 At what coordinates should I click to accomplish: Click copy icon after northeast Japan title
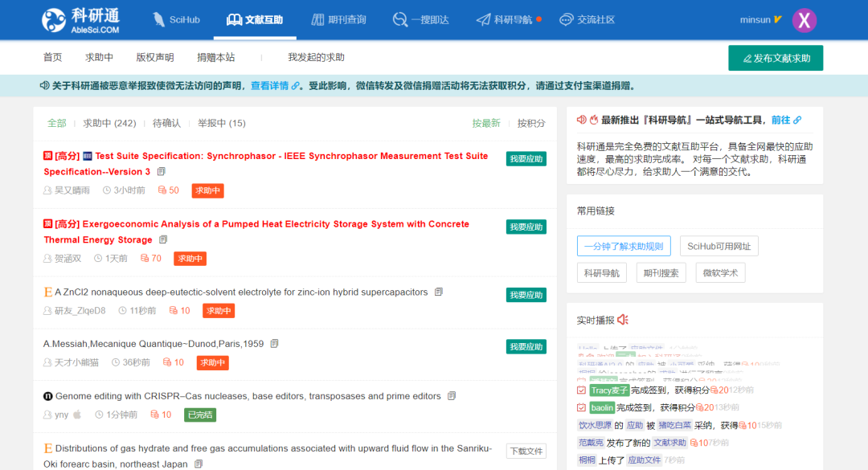click(199, 464)
